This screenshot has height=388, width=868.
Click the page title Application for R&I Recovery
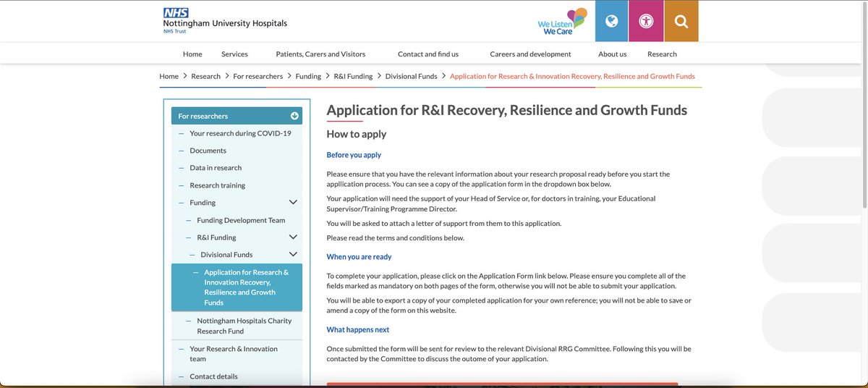[x=507, y=110]
